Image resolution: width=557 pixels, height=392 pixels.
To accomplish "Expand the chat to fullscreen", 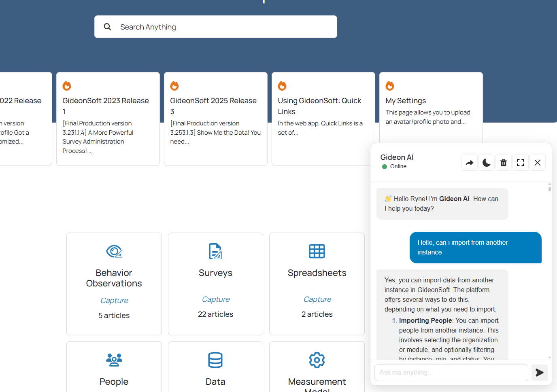I will pos(521,163).
